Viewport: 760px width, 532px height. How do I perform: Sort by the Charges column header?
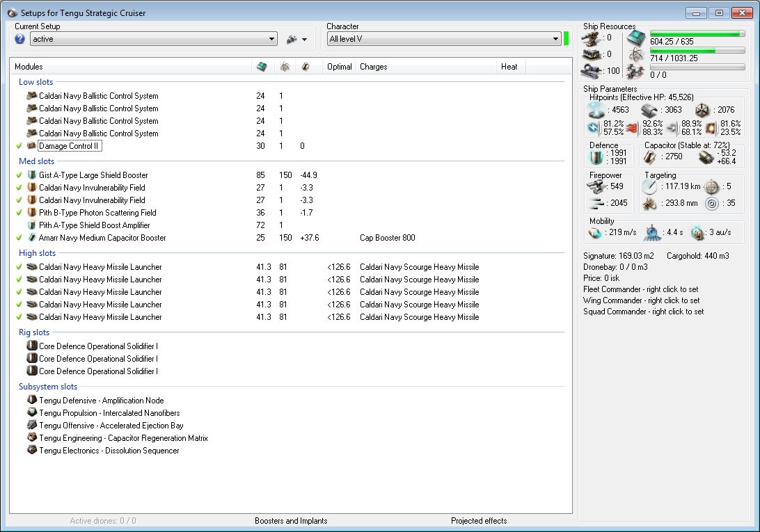pos(426,67)
